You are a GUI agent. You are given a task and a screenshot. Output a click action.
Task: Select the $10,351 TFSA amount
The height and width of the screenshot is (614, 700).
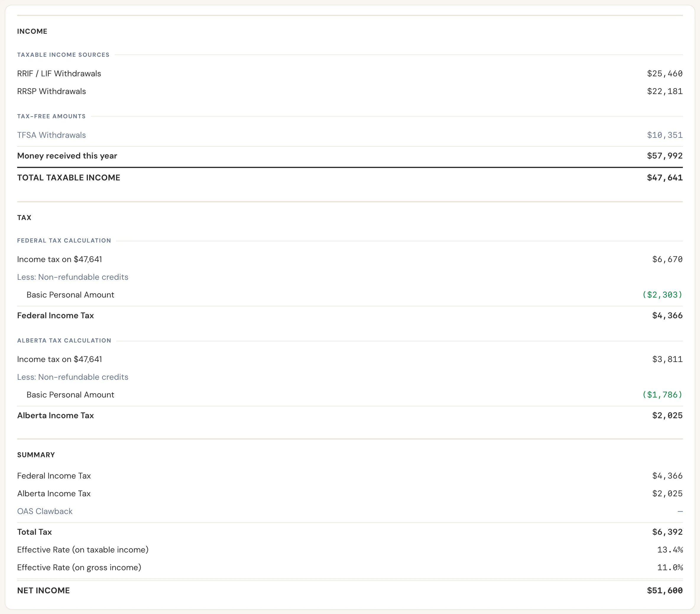(x=665, y=135)
